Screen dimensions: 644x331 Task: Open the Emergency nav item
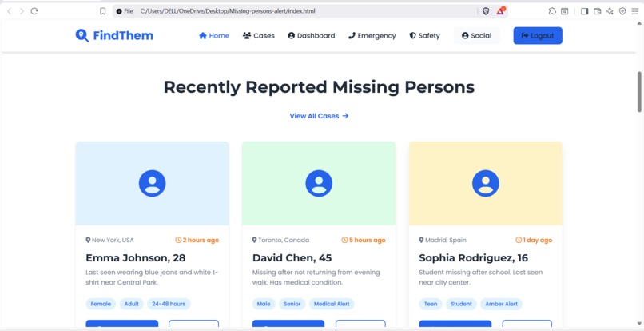click(372, 36)
